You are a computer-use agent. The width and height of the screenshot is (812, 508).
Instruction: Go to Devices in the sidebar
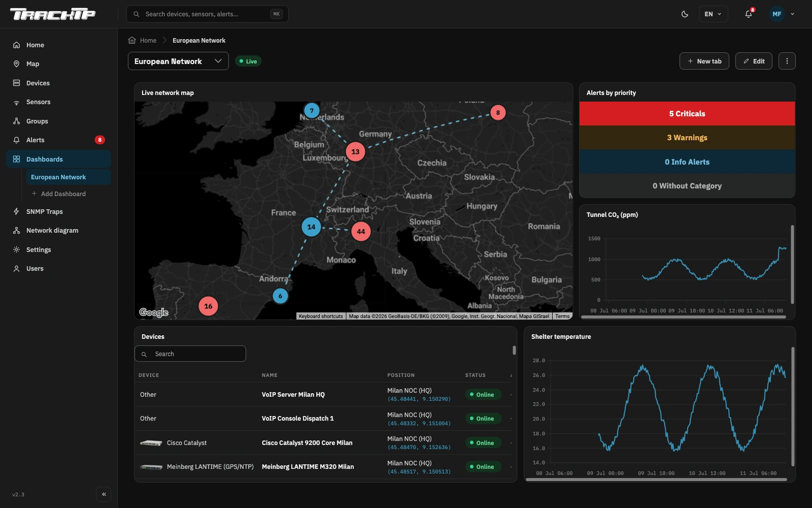tap(59, 83)
